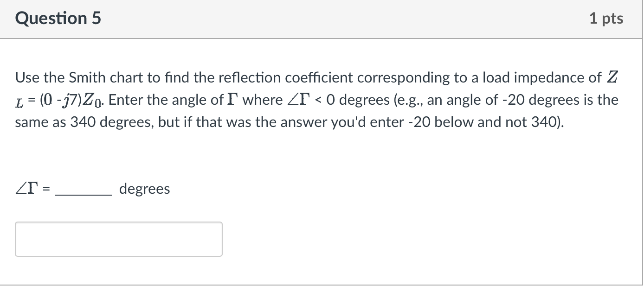Click the load impedance formula text
The width and height of the screenshot is (644, 292).
tap(60, 99)
